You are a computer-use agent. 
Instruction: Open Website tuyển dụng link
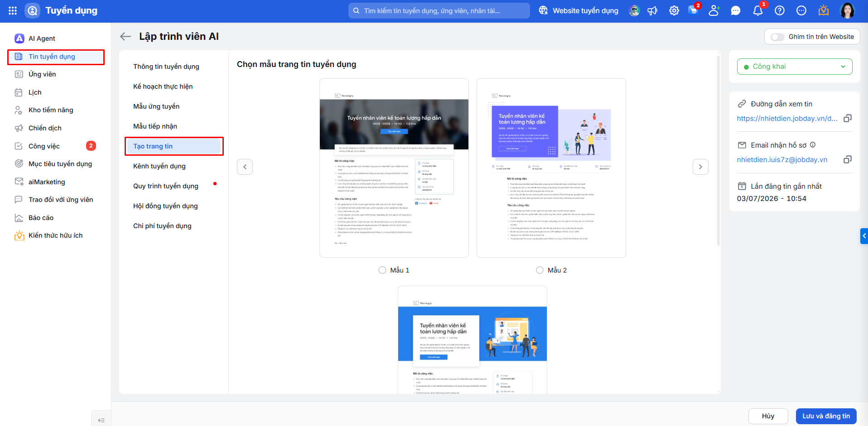click(x=579, y=10)
